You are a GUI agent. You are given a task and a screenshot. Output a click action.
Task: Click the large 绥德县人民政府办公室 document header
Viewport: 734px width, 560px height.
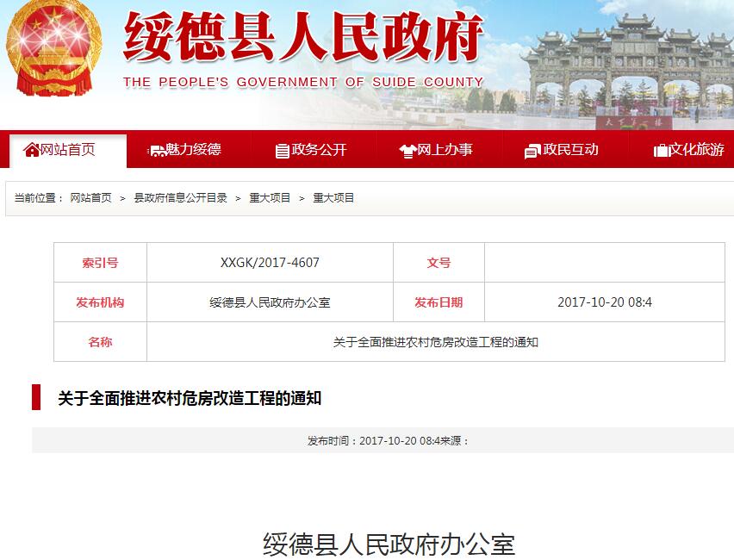point(389,544)
